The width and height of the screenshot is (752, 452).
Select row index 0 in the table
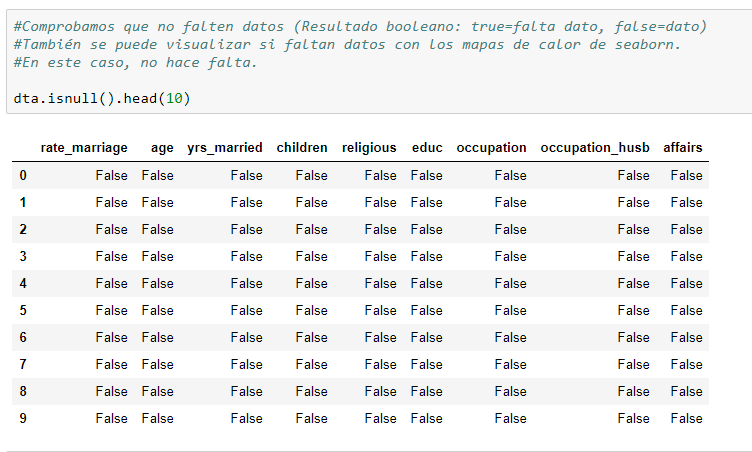[x=23, y=175]
